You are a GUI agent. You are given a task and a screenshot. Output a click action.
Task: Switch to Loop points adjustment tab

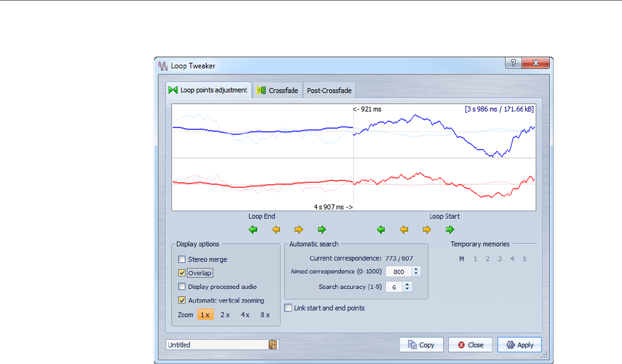coord(208,90)
